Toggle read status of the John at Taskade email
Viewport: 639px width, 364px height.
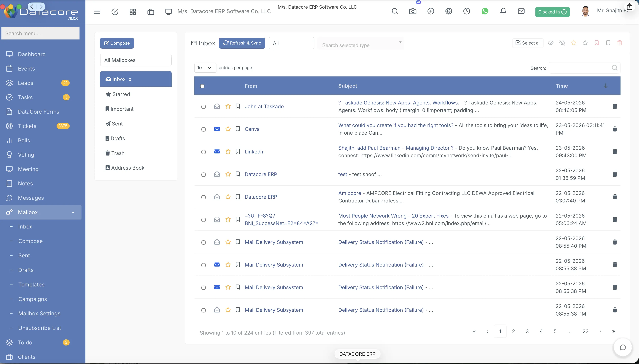coord(217,106)
